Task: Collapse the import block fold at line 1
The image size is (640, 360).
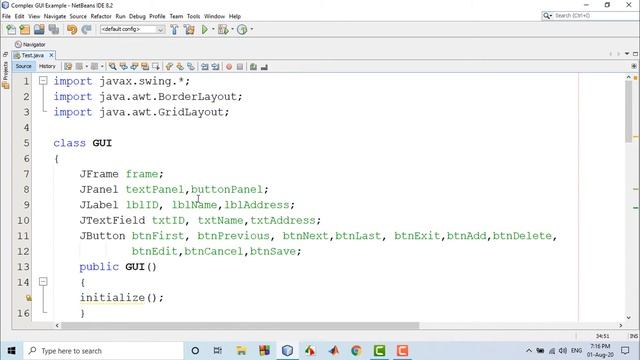Action: [43, 81]
